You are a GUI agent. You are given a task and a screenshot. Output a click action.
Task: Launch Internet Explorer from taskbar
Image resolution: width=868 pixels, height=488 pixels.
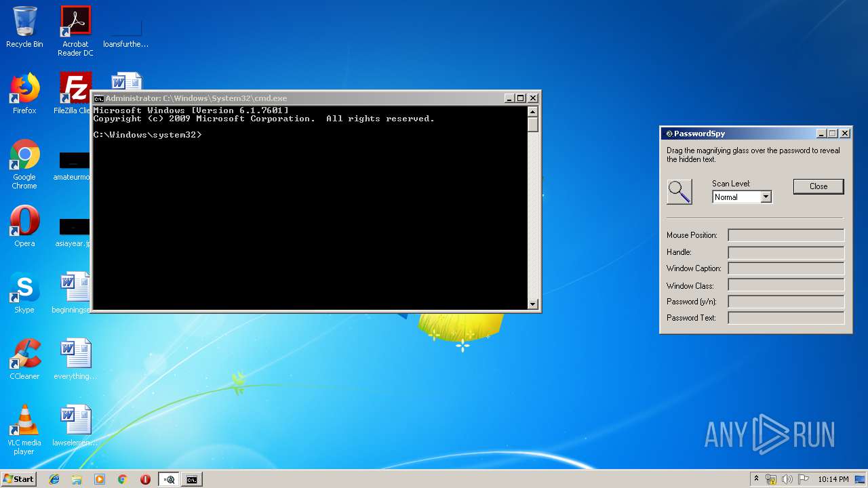click(54, 479)
